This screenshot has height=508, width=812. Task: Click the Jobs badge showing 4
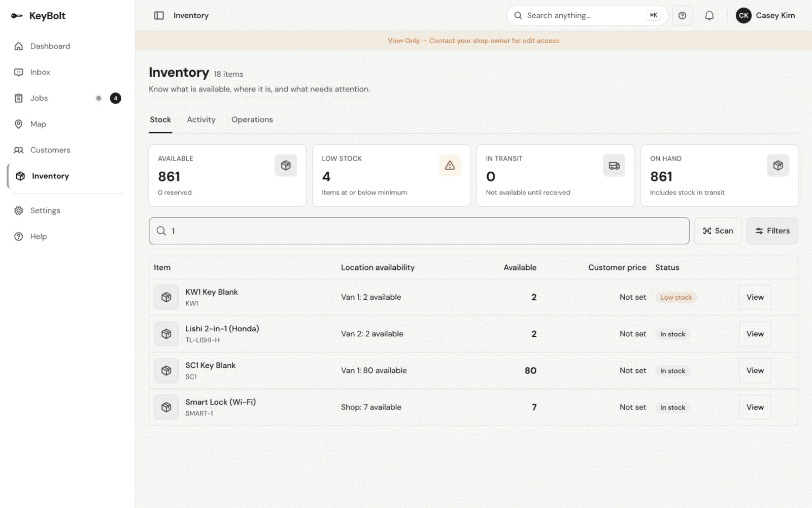(116, 98)
